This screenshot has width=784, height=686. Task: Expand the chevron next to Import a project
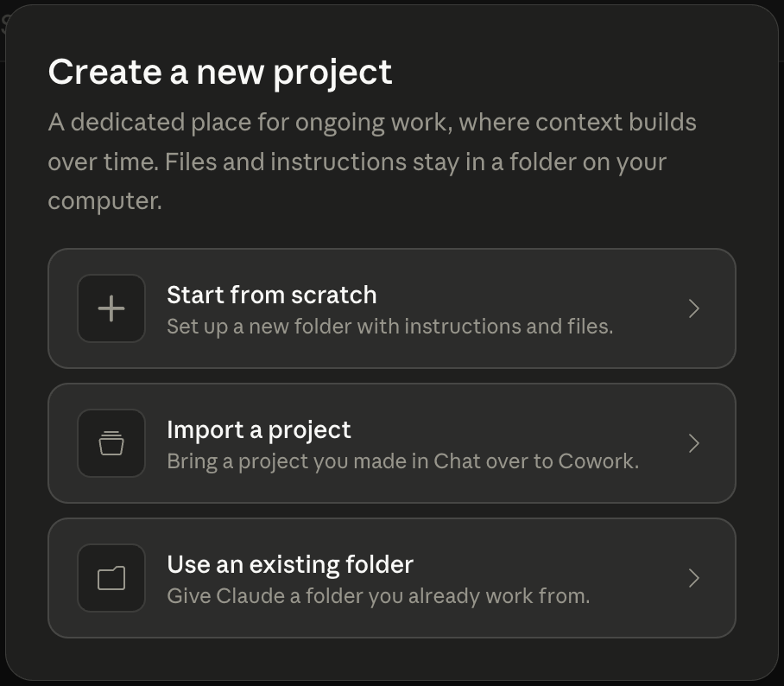[x=693, y=443]
